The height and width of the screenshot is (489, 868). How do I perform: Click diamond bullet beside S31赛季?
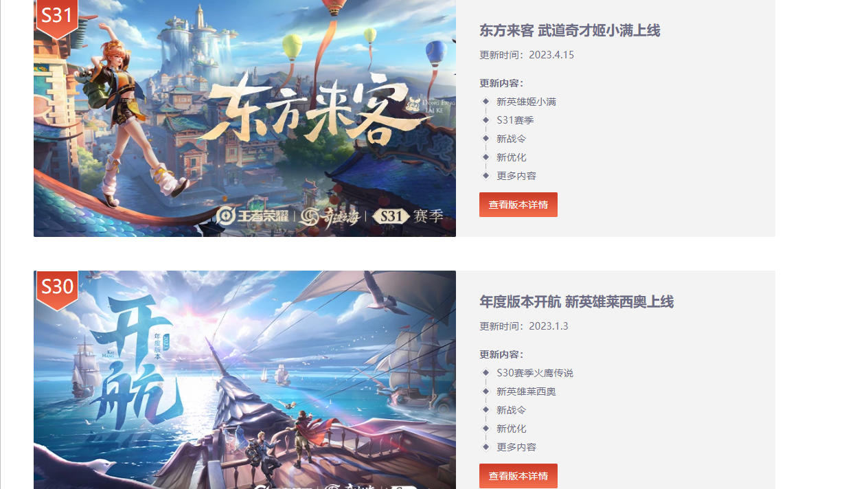[486, 120]
